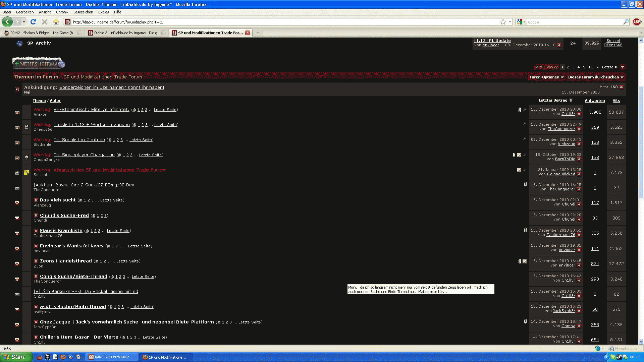
Task: Open the Extras menu
Action: point(103,12)
